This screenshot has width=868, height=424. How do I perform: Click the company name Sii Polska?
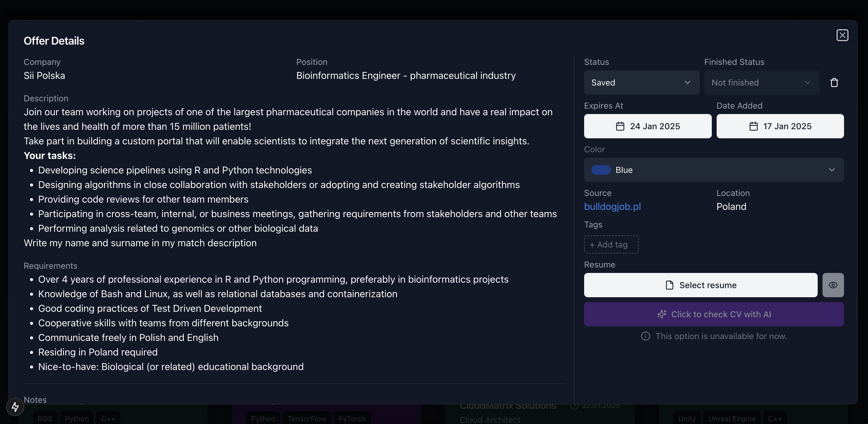pos(44,76)
